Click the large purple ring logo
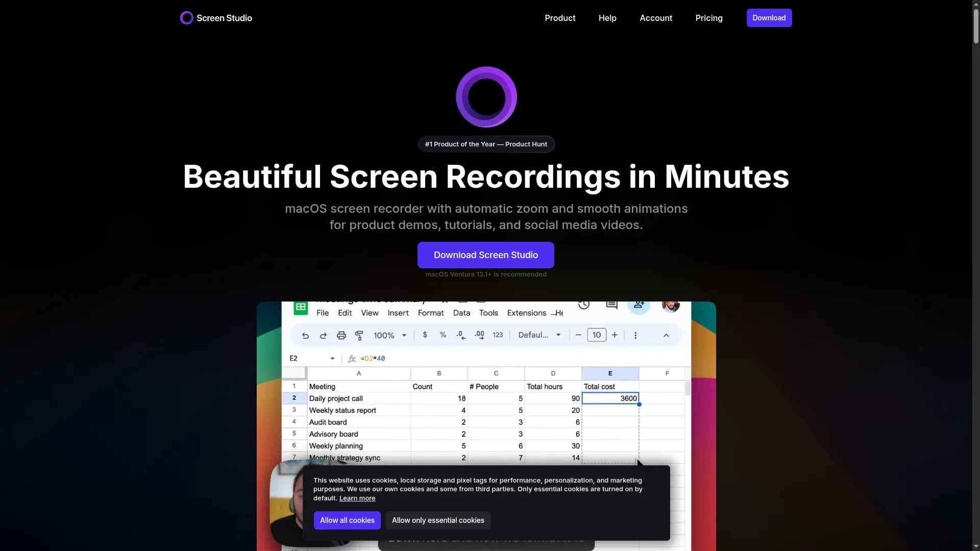 coord(486,97)
